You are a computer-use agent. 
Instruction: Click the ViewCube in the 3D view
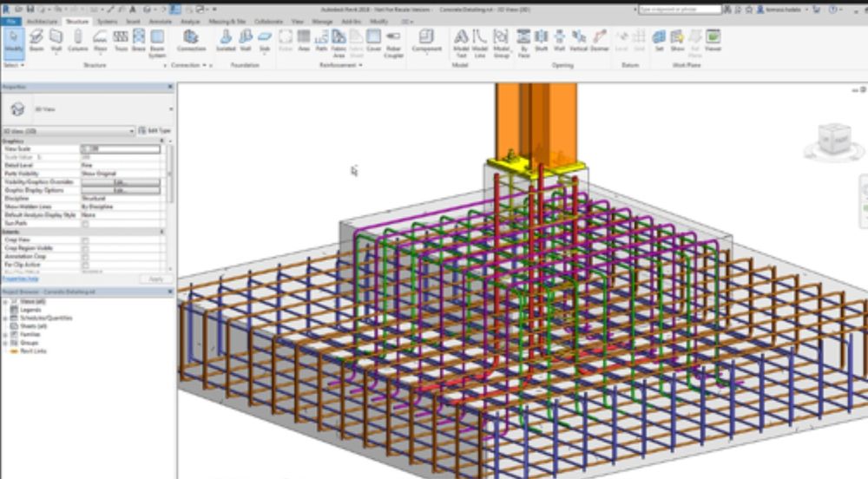(834, 141)
